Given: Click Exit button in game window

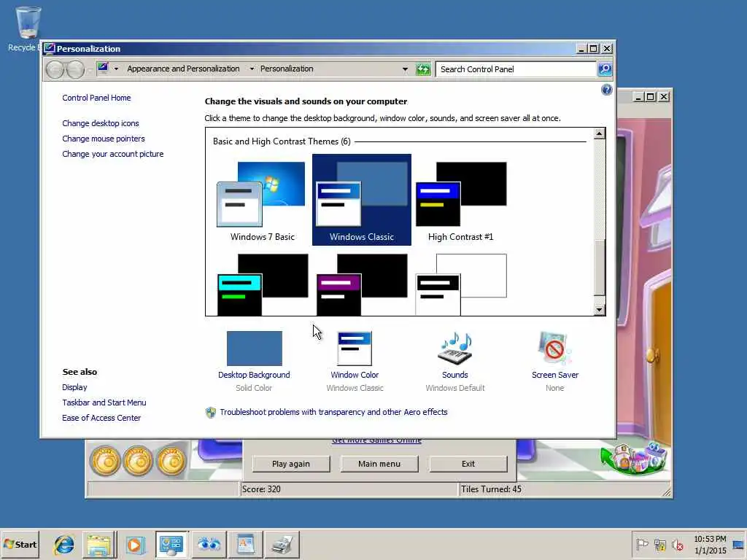Looking at the screenshot, I should 468,464.
